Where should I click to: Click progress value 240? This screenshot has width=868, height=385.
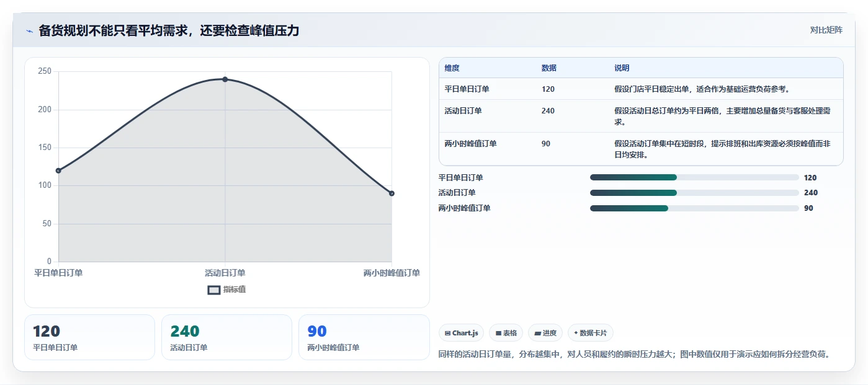810,193
